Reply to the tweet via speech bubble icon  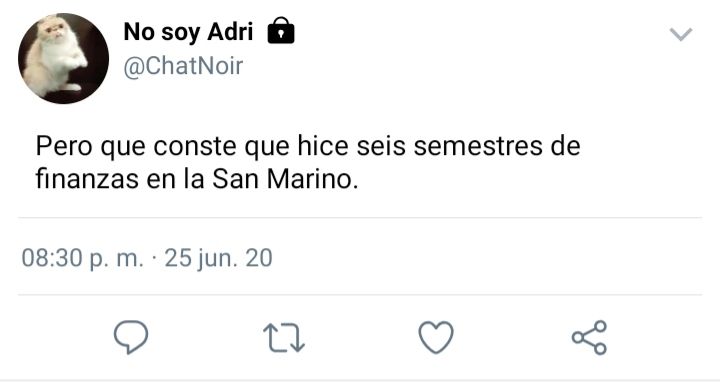click(x=131, y=337)
